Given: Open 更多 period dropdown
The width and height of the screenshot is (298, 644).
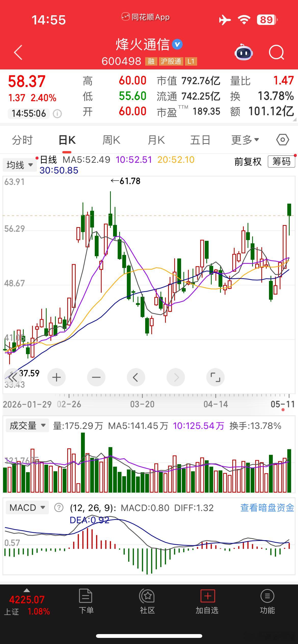Looking at the screenshot, I should (245, 140).
